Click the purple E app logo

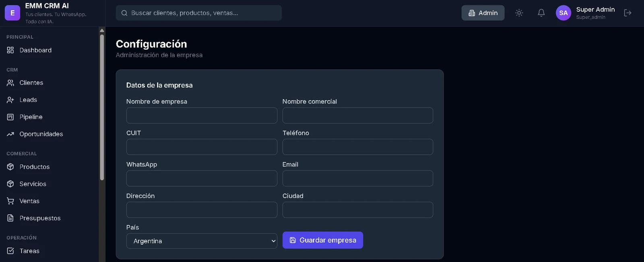point(12,13)
